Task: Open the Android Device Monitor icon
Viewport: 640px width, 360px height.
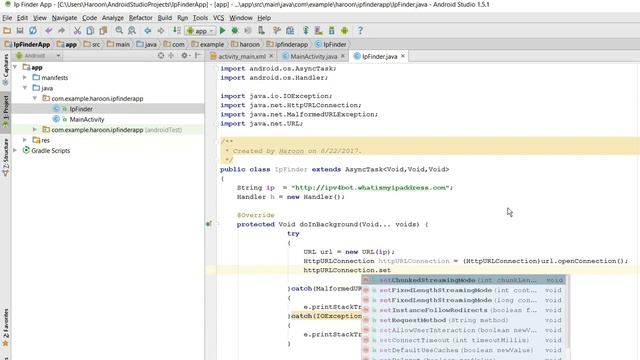Action: tap(344, 31)
